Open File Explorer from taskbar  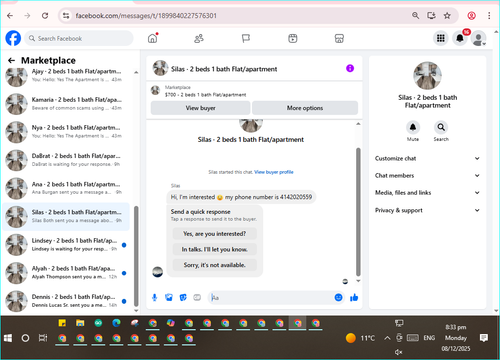pos(80,323)
